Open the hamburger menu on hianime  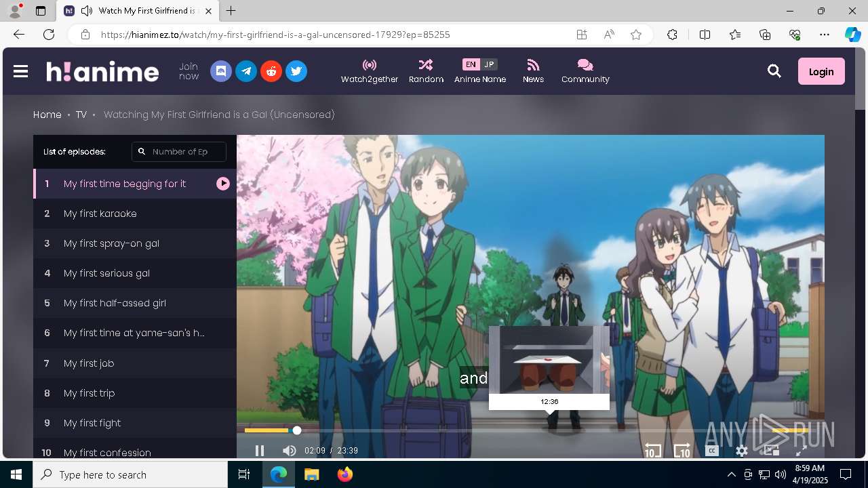coord(20,71)
